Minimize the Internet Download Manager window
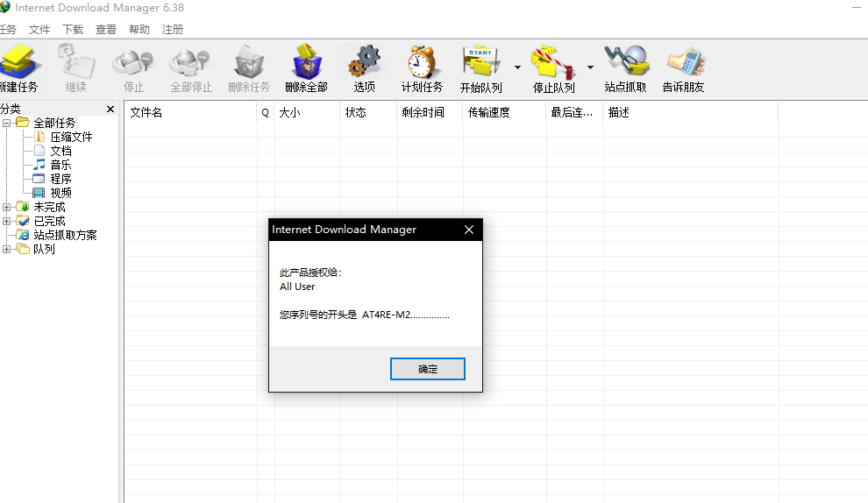Viewport: 868px width, 503px height. click(857, 7)
